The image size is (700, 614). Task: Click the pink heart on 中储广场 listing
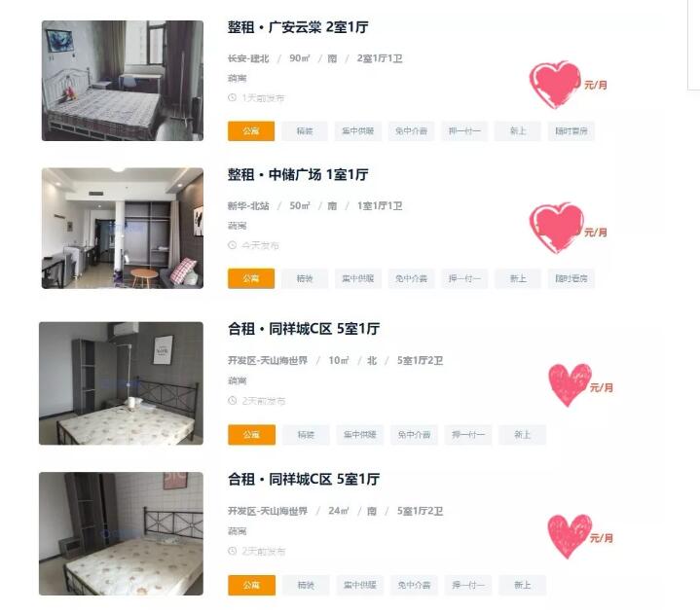click(556, 228)
